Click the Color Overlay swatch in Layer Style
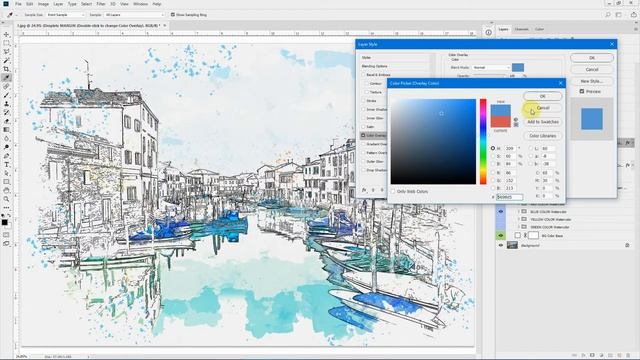Image resolution: width=640 pixels, height=360 pixels. [x=518, y=67]
